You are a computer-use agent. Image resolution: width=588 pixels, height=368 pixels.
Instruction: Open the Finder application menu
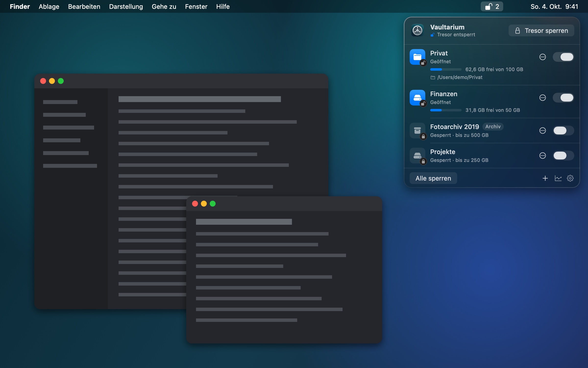point(20,7)
